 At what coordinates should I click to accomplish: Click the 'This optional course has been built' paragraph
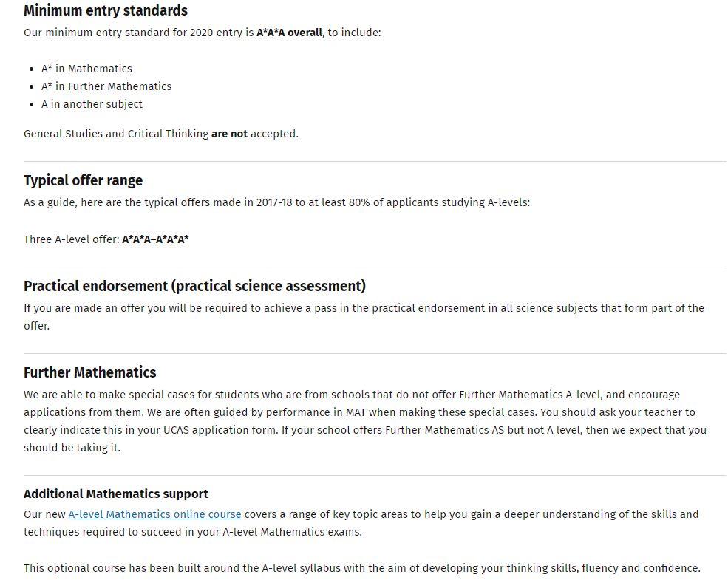[361, 568]
